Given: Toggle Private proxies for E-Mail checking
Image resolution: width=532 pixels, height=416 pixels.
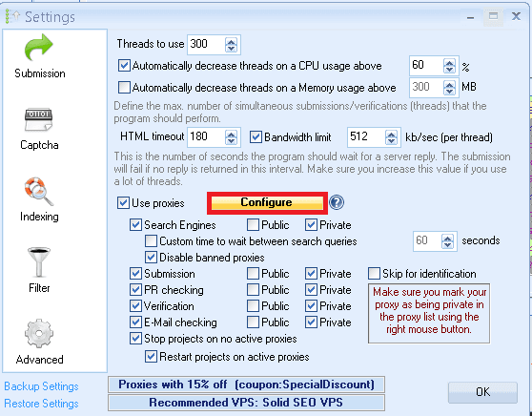Looking at the screenshot, I should (x=311, y=322).
